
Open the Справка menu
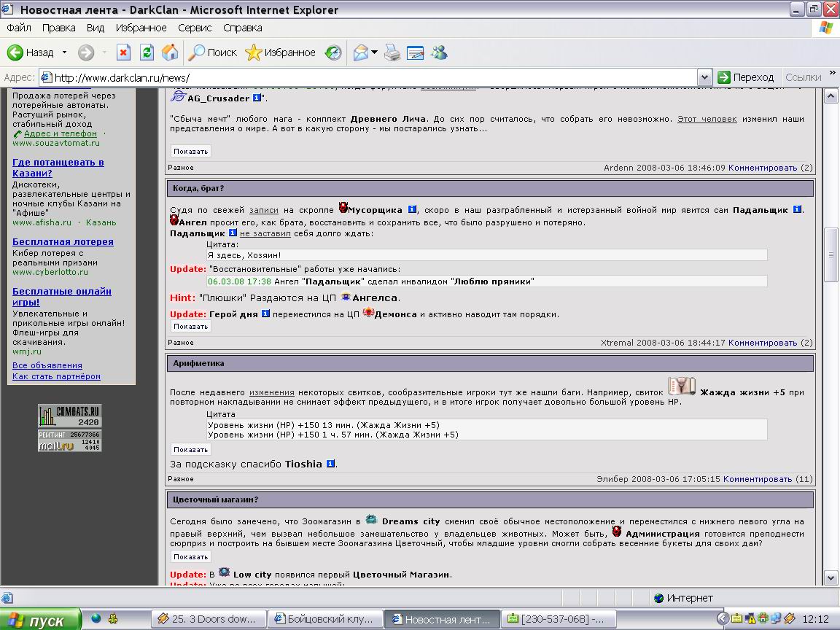(x=243, y=28)
